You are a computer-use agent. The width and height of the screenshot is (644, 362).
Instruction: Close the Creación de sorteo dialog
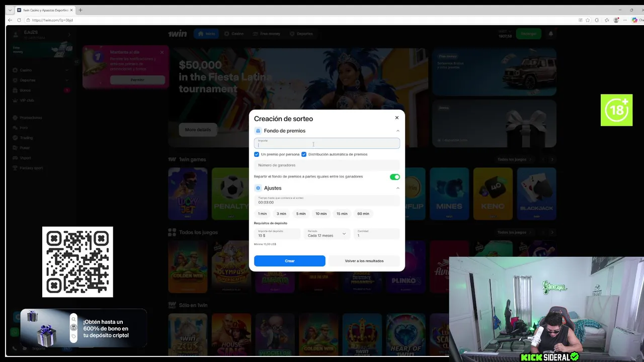[x=396, y=118]
